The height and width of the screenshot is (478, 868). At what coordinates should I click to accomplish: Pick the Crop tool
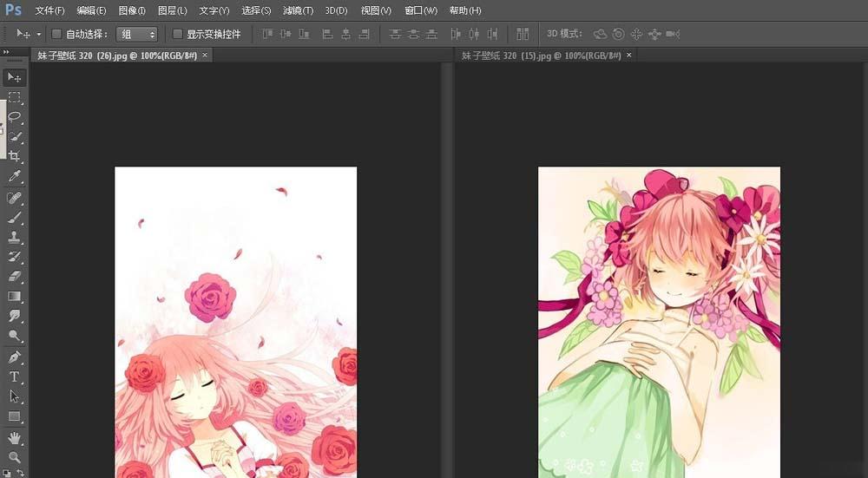tap(15, 157)
